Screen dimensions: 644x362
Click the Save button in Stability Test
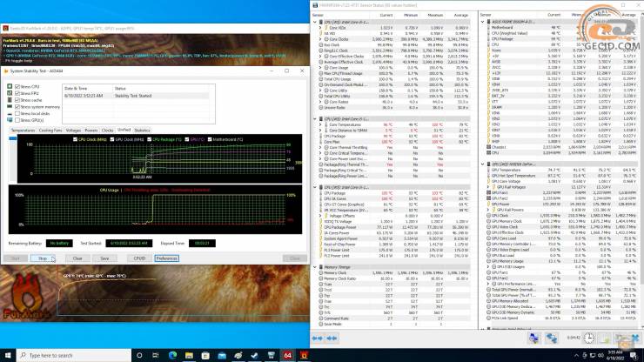pos(104,258)
